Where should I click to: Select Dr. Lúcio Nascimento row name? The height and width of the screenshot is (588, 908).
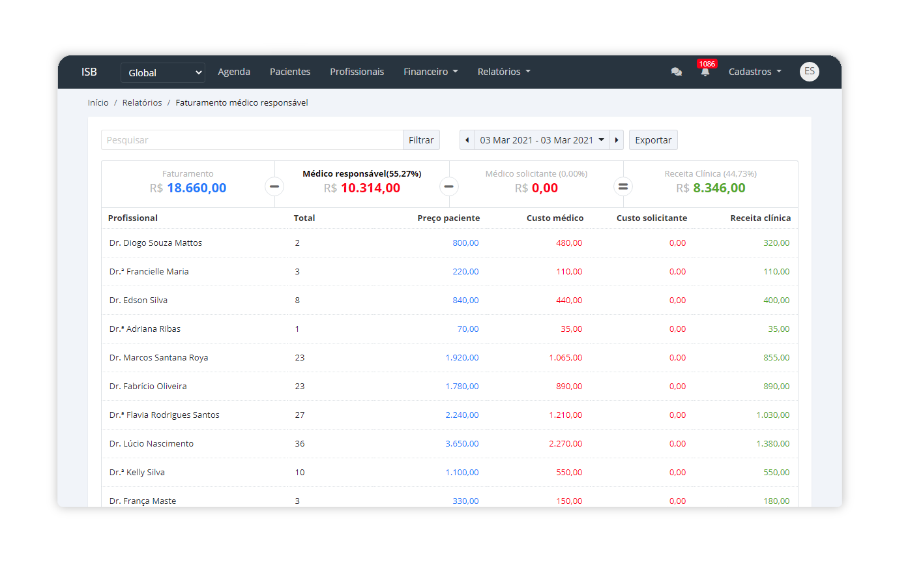coord(151,443)
